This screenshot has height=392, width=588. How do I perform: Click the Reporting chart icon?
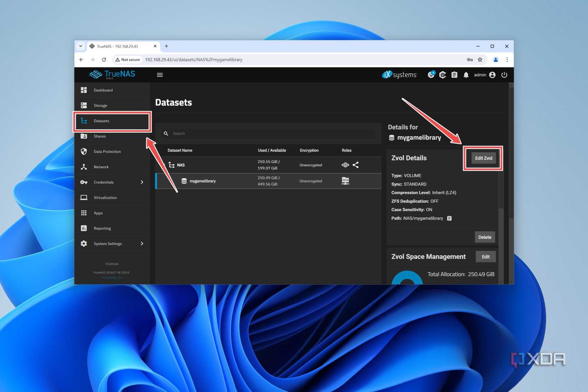(x=84, y=228)
